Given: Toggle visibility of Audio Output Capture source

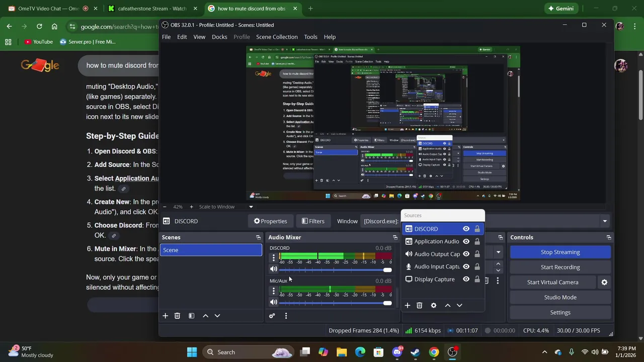Looking at the screenshot, I should click(466, 254).
